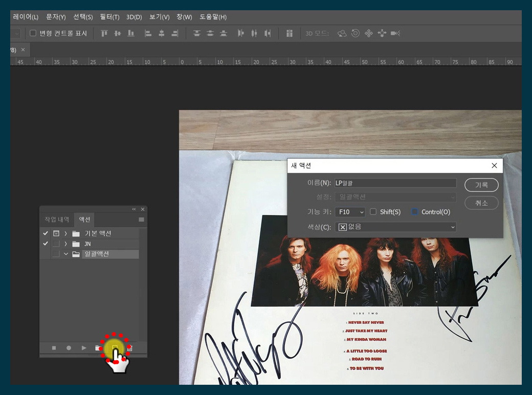Open tool preset dropdown at bar start

(16, 33)
